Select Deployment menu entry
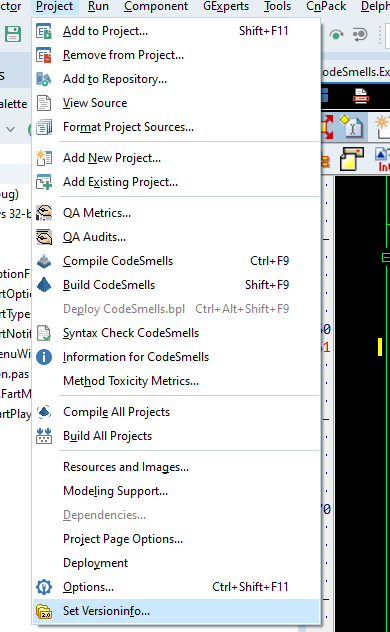The width and height of the screenshot is (390, 632). pos(176,563)
